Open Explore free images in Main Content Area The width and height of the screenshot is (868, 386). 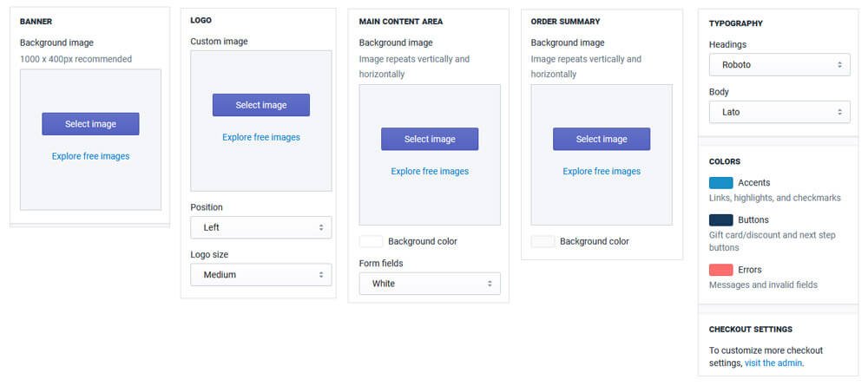point(430,171)
